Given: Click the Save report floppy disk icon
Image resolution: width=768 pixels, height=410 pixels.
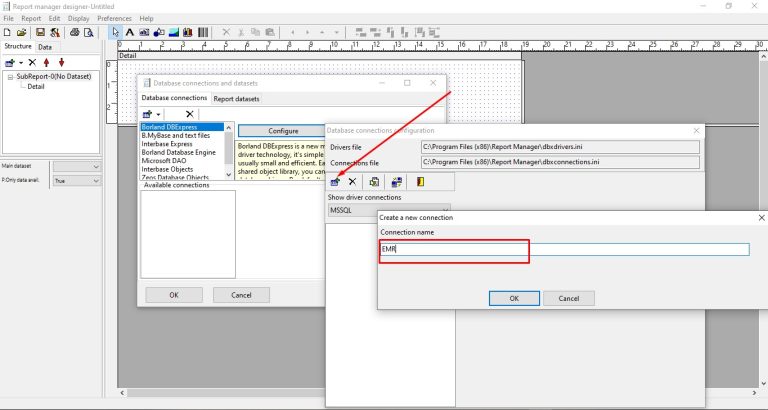Looking at the screenshot, I should tap(40, 33).
